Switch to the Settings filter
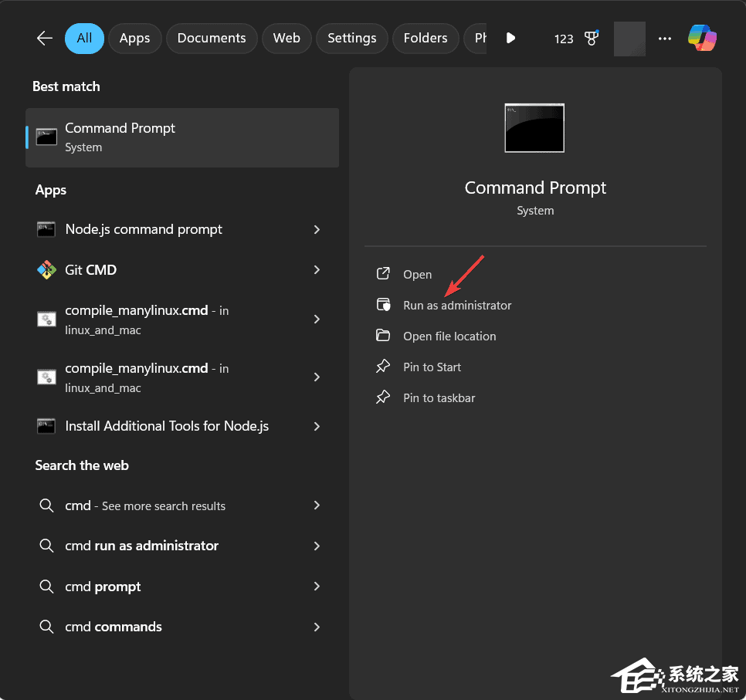 [351, 37]
